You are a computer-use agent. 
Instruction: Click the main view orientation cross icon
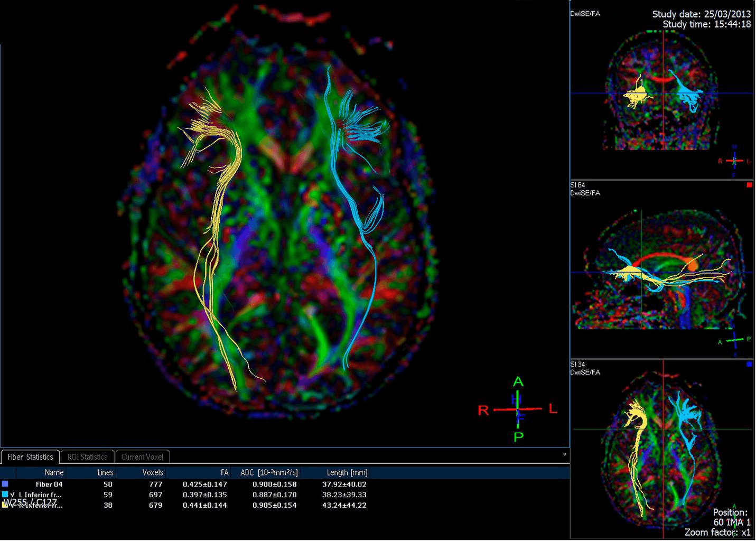coord(518,409)
